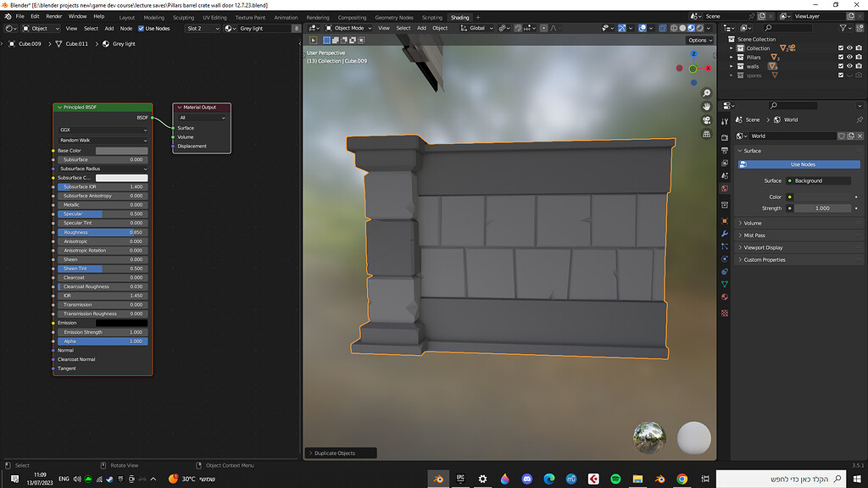Enable the Toggle X-Ray icon in viewport header
Screen dimensions: 868x488
tap(663, 28)
